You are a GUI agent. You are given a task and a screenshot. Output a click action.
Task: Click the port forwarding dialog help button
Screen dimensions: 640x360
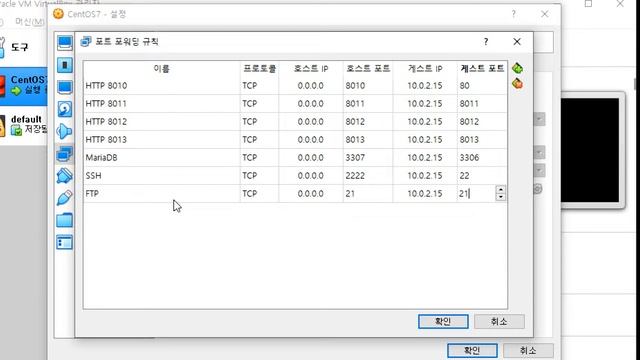[486, 42]
